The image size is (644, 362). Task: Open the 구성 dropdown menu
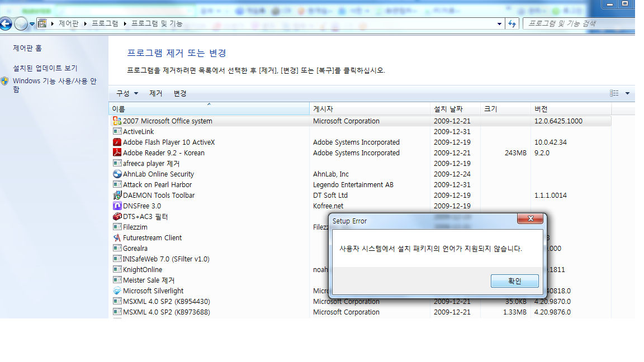(x=127, y=94)
